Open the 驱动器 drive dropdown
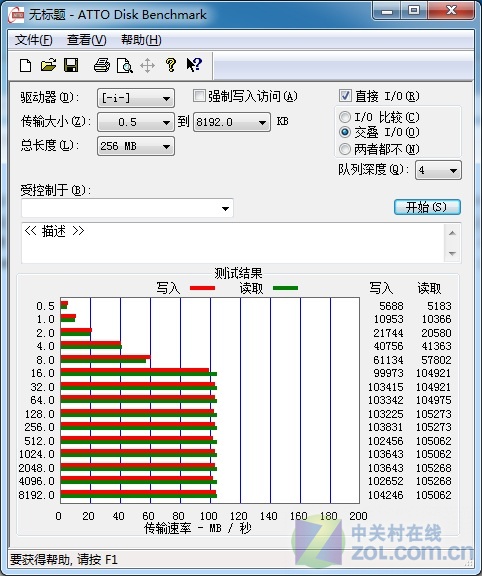This screenshot has width=482, height=576. 136,98
